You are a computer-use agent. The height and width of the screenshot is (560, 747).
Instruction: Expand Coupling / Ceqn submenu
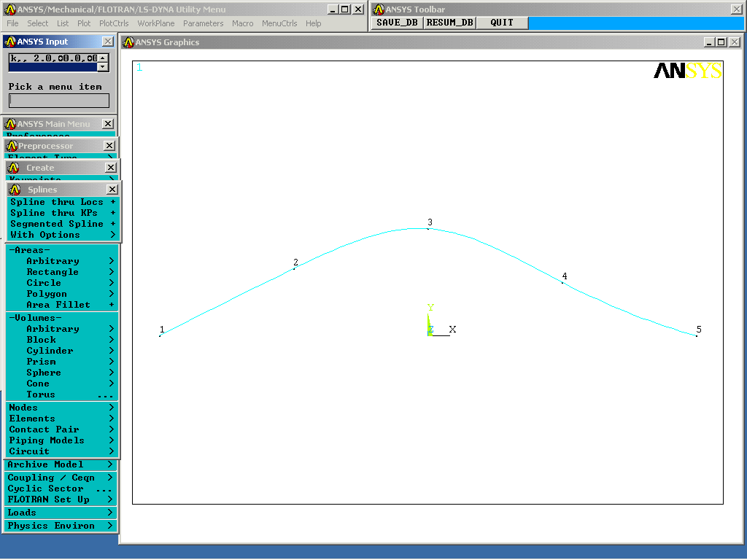tap(61, 478)
